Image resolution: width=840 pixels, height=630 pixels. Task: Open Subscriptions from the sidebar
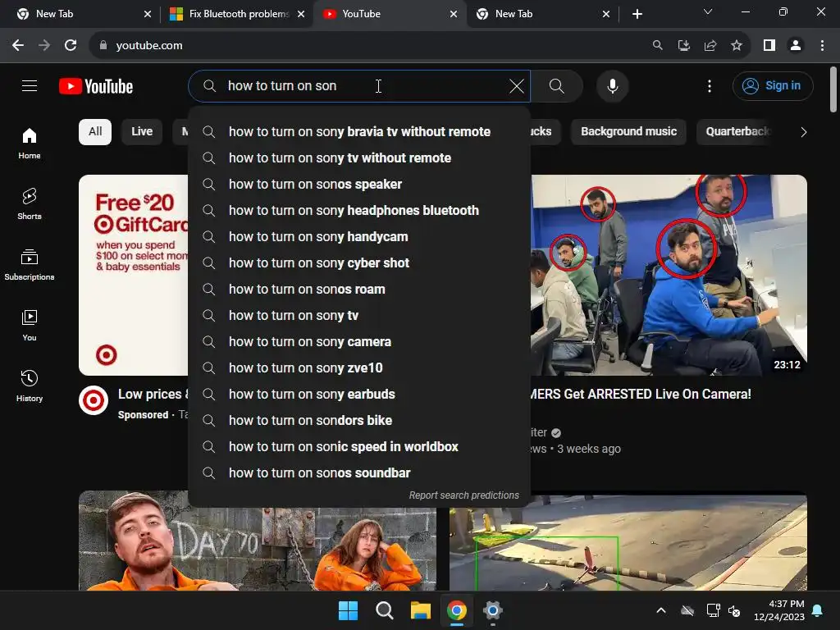[30, 265]
